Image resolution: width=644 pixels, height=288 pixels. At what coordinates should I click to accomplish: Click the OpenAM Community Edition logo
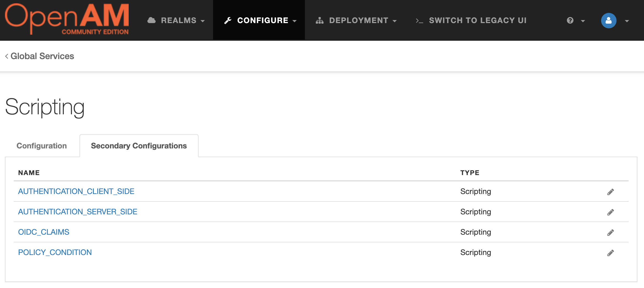coord(67,19)
